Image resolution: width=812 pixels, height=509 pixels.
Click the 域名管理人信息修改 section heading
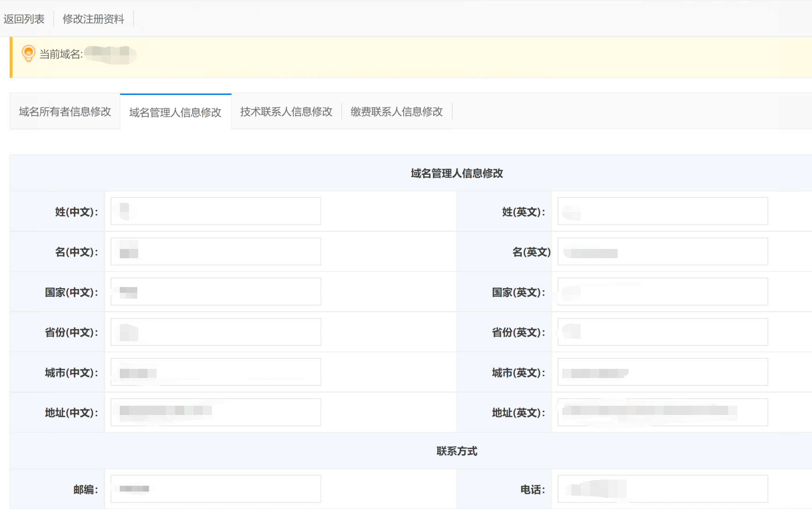pyautogui.click(x=457, y=173)
